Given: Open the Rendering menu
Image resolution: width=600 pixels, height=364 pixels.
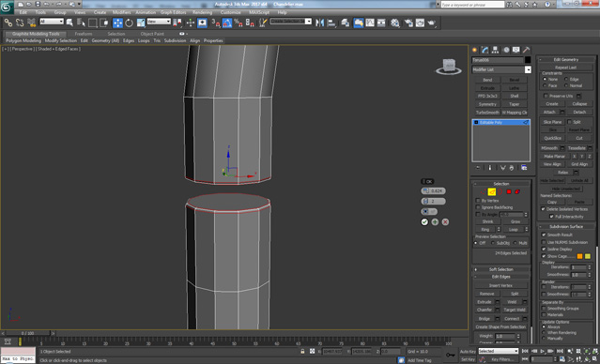Looking at the screenshot, I should pos(202,12).
